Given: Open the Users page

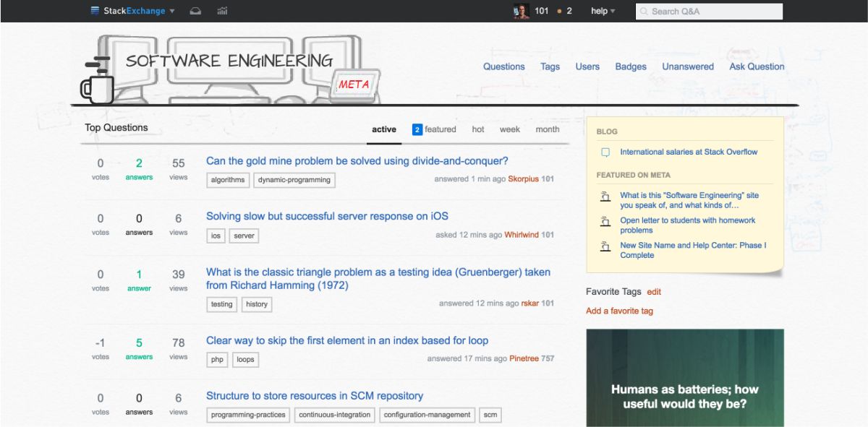Looking at the screenshot, I should [587, 66].
